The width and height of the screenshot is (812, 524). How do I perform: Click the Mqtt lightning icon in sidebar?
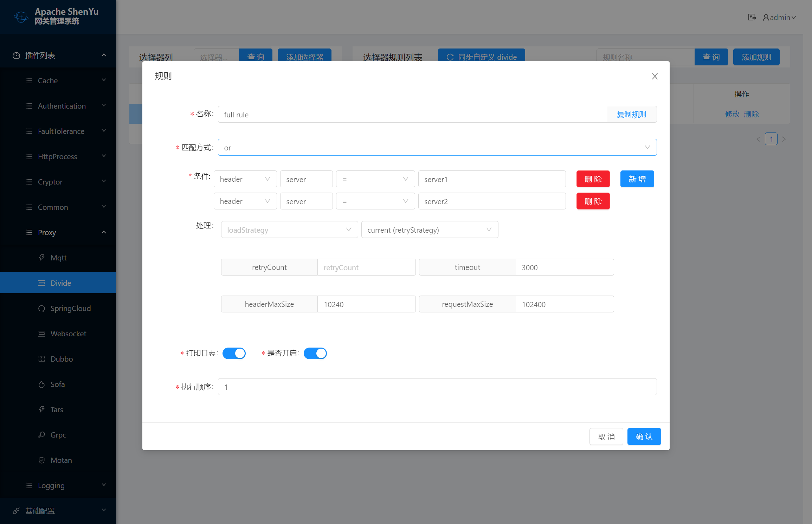(41, 258)
